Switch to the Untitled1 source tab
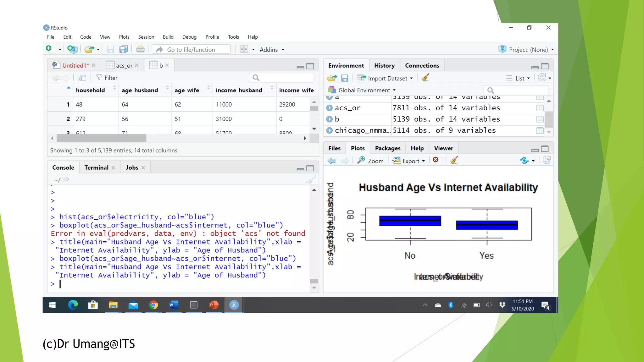 (75, 65)
